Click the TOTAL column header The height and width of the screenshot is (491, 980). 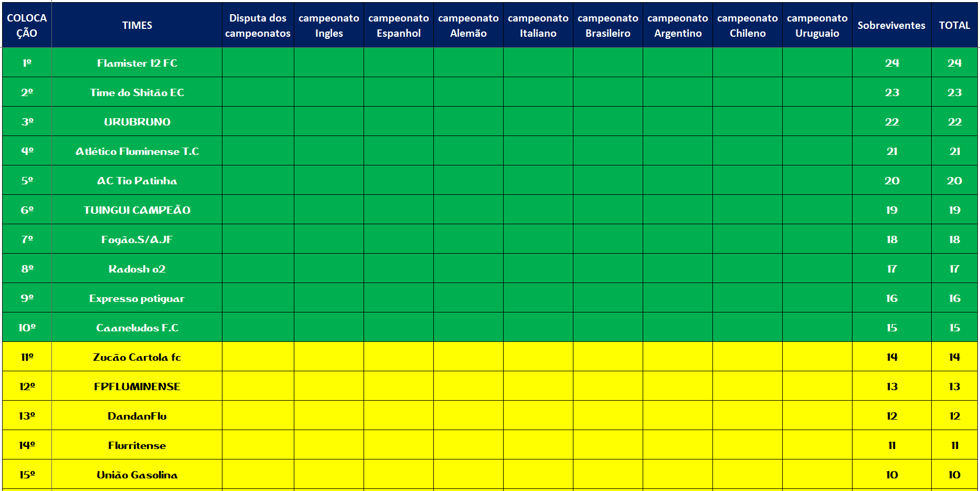pyautogui.click(x=954, y=25)
